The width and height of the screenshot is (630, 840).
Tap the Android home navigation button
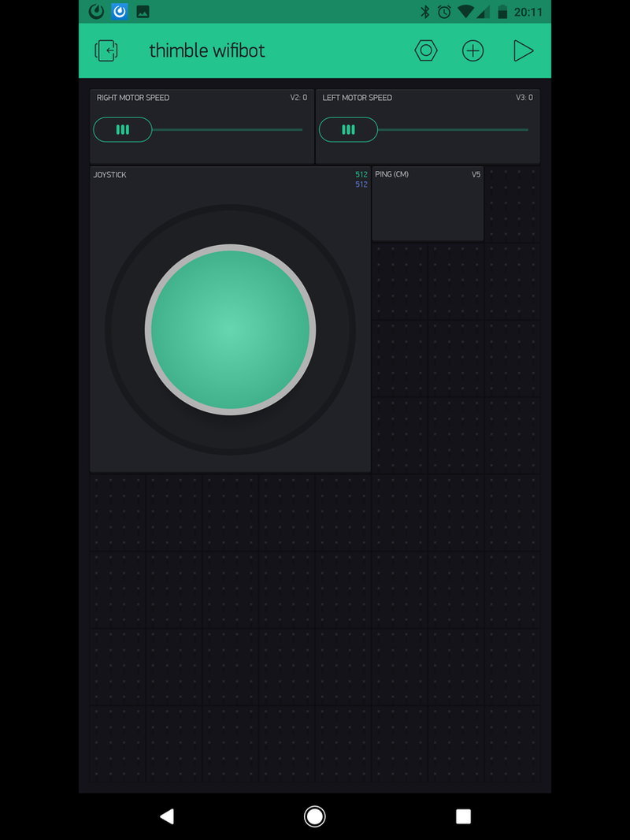(315, 816)
